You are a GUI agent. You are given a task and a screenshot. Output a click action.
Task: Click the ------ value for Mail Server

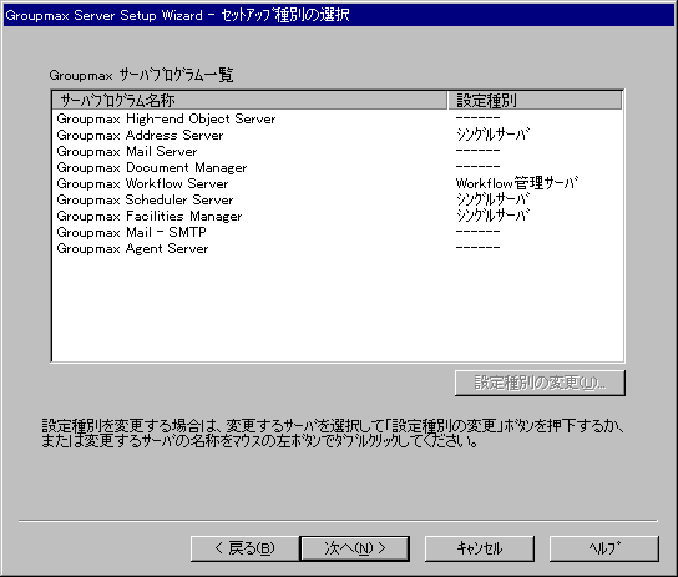[478, 151]
